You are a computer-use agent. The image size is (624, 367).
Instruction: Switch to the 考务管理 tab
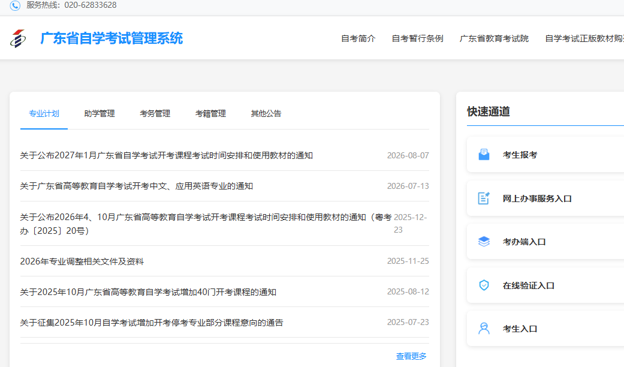click(x=155, y=113)
